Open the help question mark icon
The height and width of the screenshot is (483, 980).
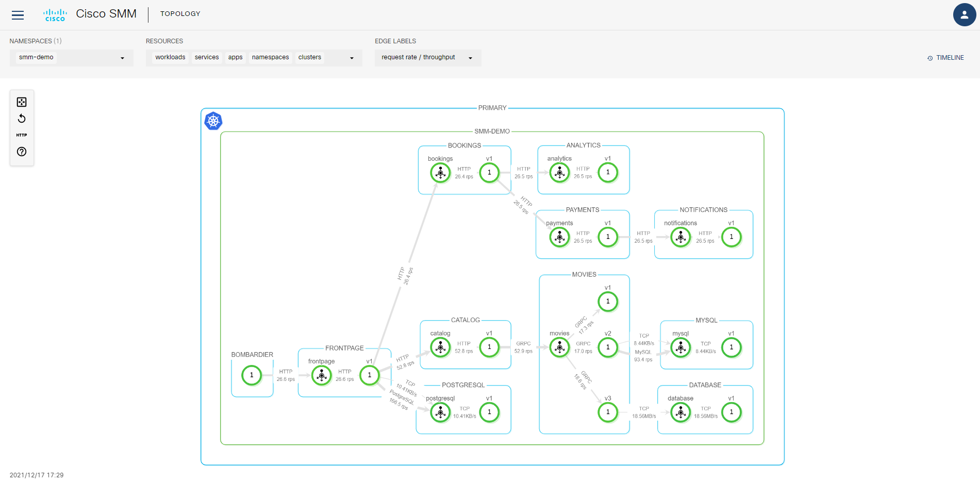22,152
